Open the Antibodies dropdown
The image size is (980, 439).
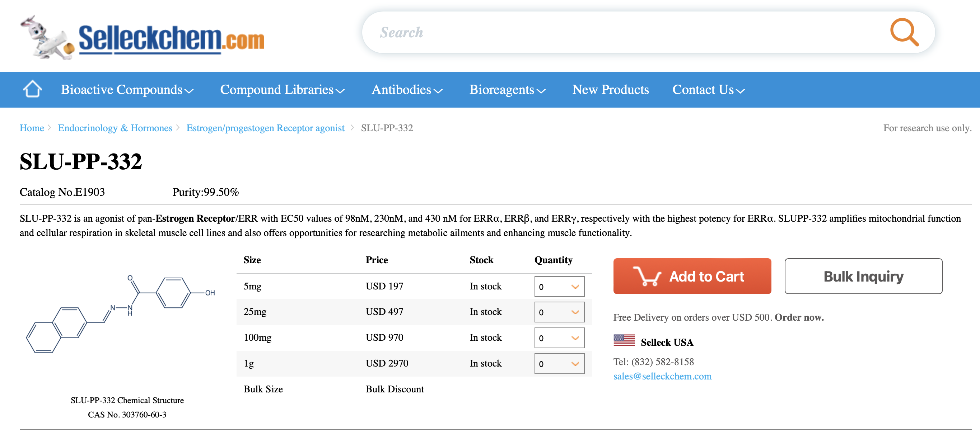pyautogui.click(x=407, y=89)
